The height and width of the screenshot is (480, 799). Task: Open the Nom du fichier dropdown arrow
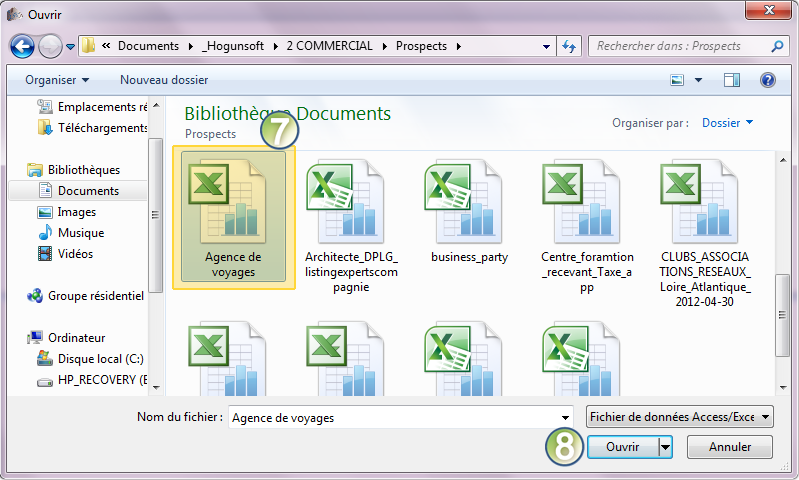(x=565, y=417)
